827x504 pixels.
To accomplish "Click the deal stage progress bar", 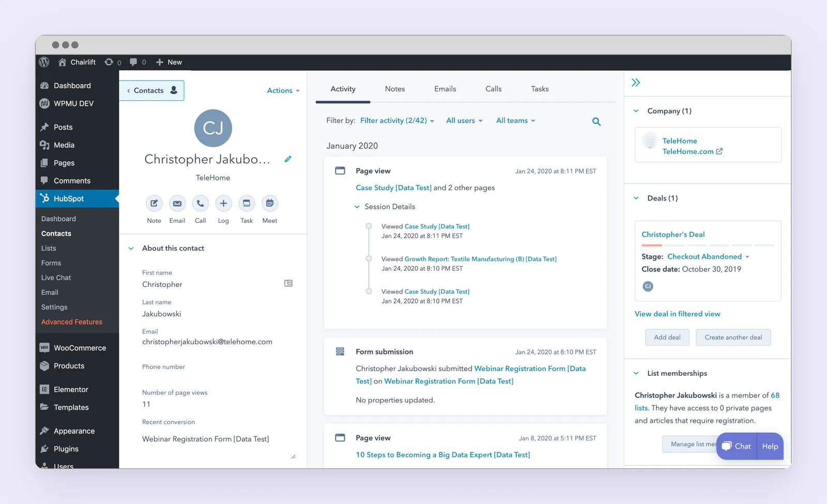I will point(708,245).
